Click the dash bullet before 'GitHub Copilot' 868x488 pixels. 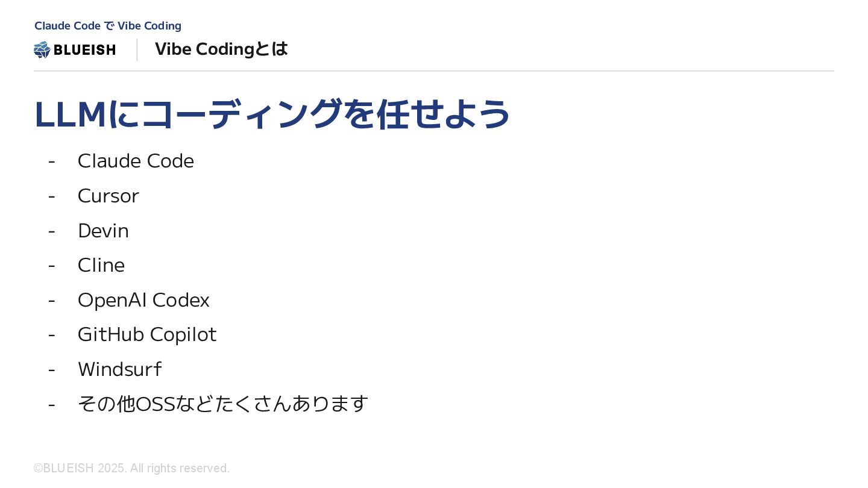(x=52, y=335)
